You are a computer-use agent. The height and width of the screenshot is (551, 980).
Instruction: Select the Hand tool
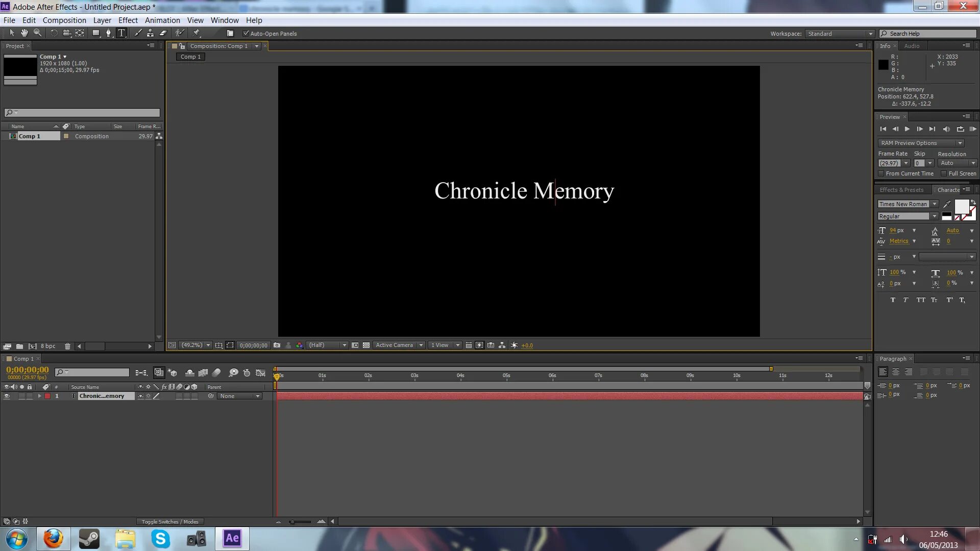(x=24, y=33)
